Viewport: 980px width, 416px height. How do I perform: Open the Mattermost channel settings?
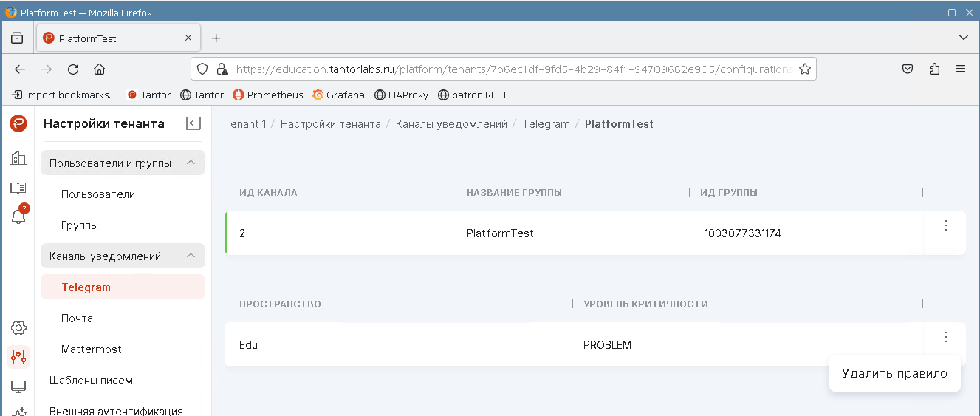click(92, 349)
